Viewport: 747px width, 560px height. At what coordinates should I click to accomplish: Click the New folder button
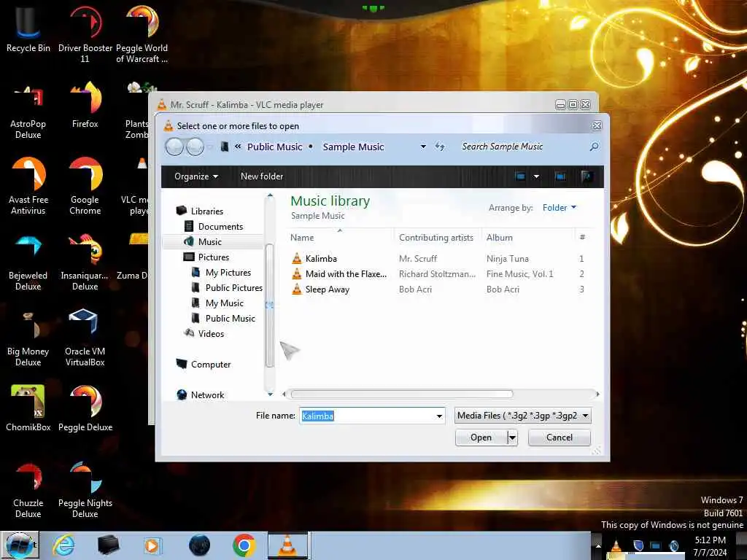click(x=262, y=176)
